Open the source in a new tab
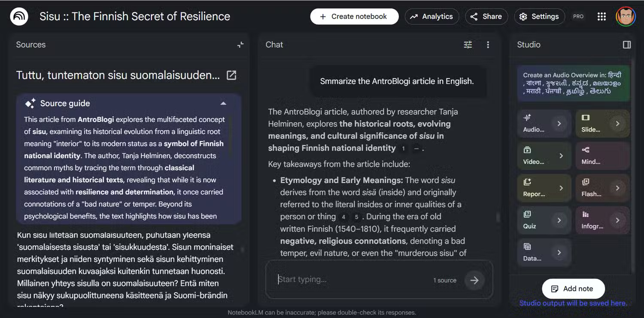The width and height of the screenshot is (644, 318). coord(231,75)
